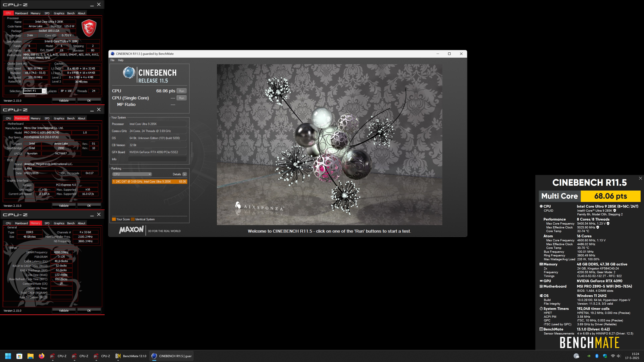Open the Socket #1 selection dropdown in CPU-Z
The image size is (644, 362).
point(35,91)
